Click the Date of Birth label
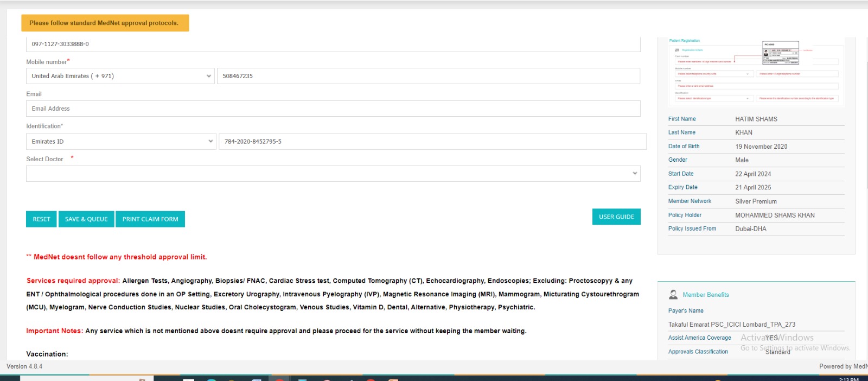The width and height of the screenshot is (868, 381). click(x=684, y=147)
